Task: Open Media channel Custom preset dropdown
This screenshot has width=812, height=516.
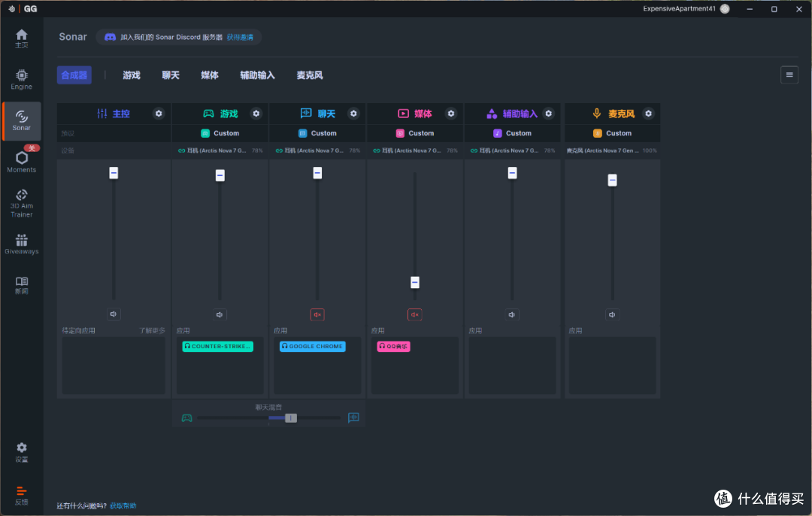Action: (x=415, y=133)
